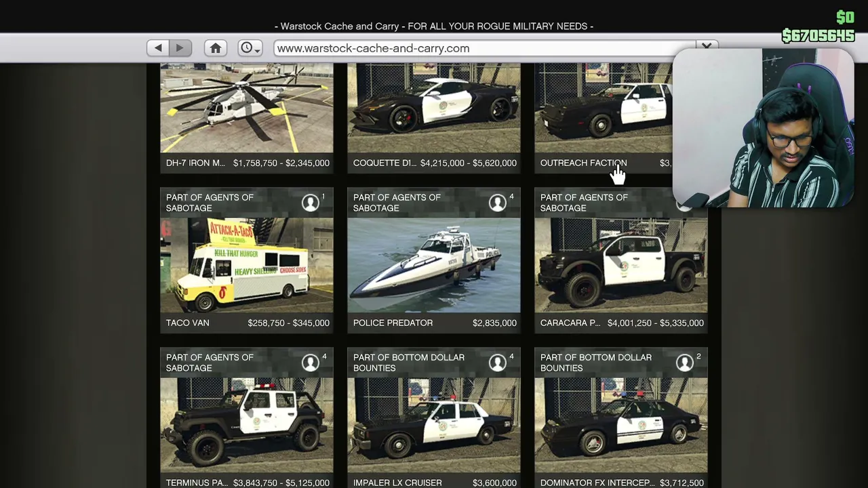Image resolution: width=868 pixels, height=488 pixels.
Task: Go forward using the browser forward arrow
Action: click(180, 48)
